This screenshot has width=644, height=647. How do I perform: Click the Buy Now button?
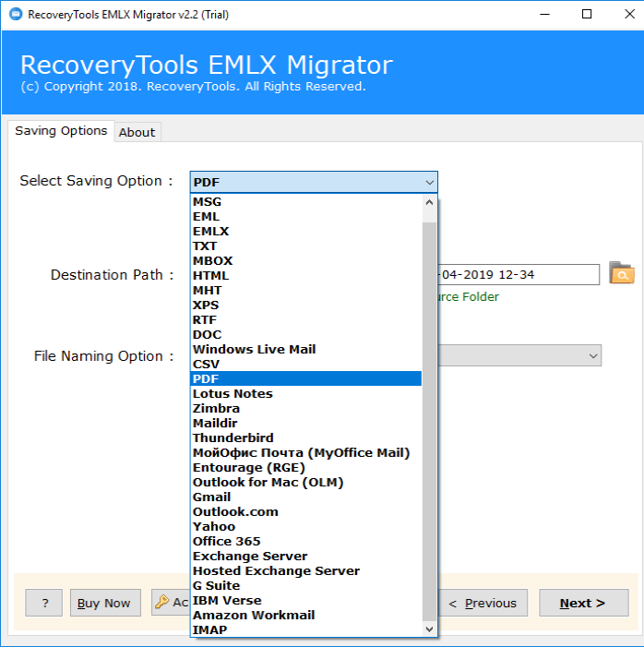pyautogui.click(x=105, y=603)
